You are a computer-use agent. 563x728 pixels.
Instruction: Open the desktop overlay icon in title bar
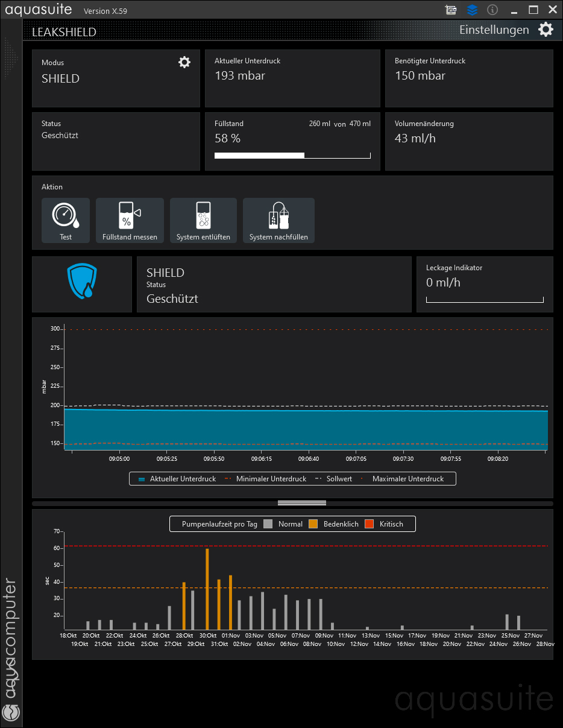[451, 10]
